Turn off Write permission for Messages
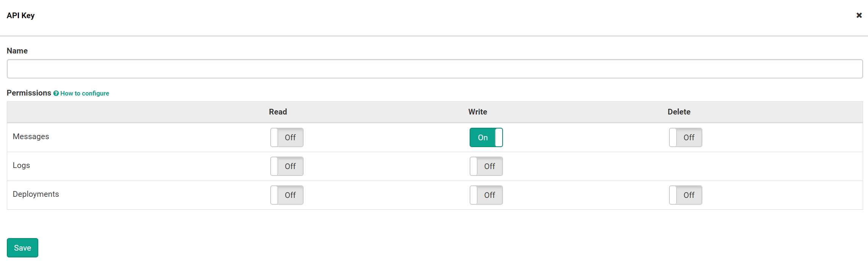The height and width of the screenshot is (276, 868). [486, 137]
